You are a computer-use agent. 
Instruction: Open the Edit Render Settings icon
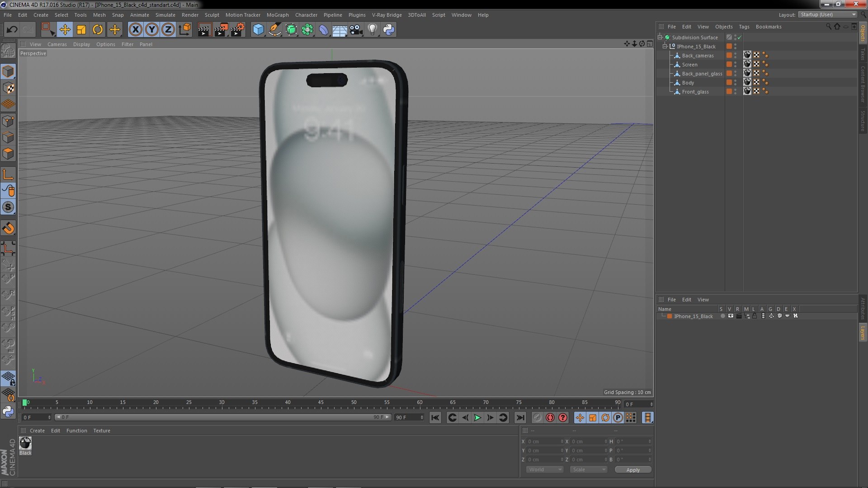pyautogui.click(x=237, y=30)
